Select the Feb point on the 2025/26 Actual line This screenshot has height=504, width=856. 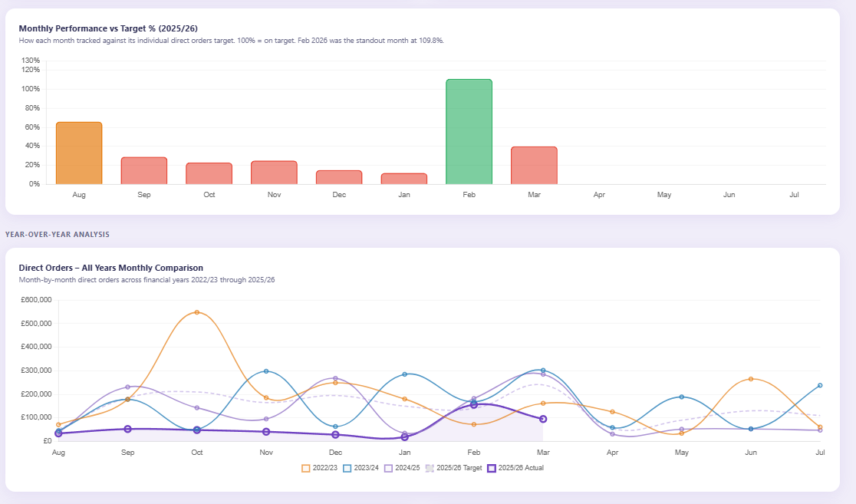pos(473,404)
